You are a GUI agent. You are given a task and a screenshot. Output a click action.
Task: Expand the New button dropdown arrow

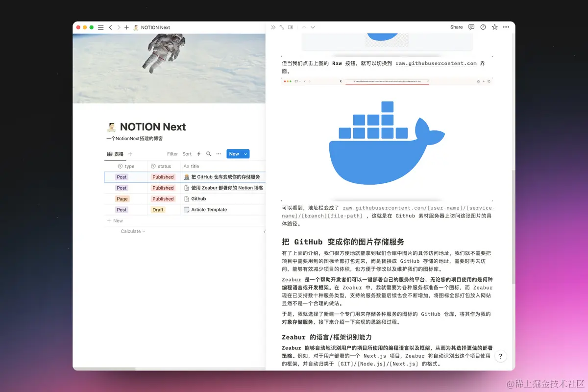coord(246,154)
